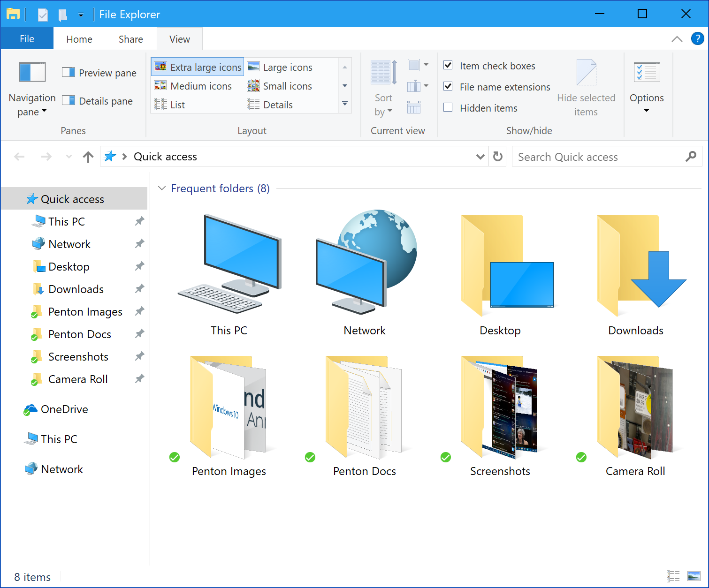Collapse the Frequent folders section

pos(162,188)
